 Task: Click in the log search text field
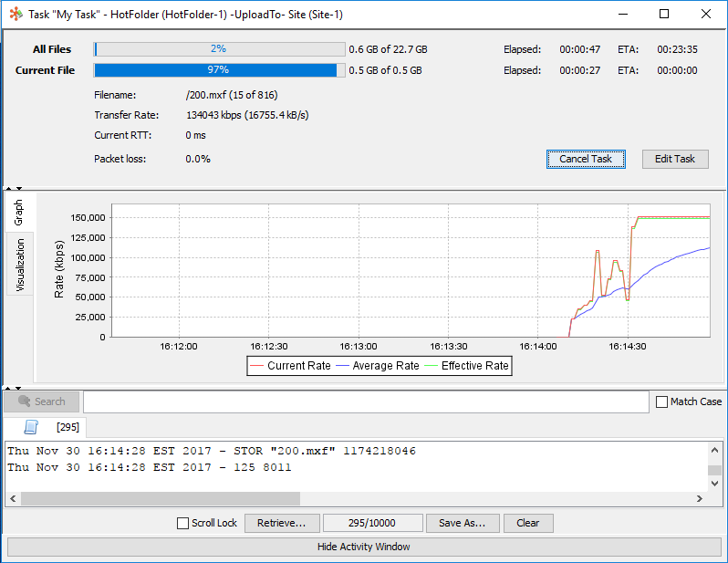pyautogui.click(x=365, y=401)
